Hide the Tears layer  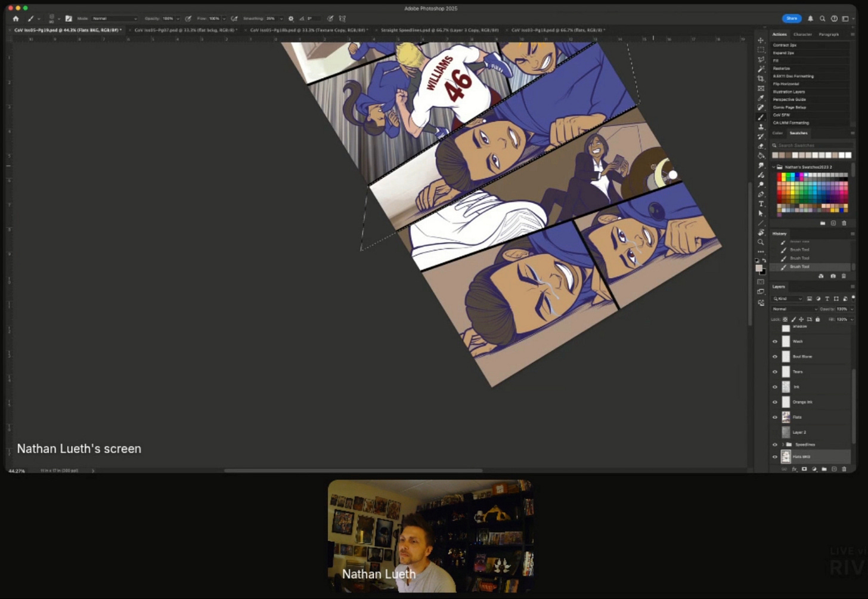[775, 372]
